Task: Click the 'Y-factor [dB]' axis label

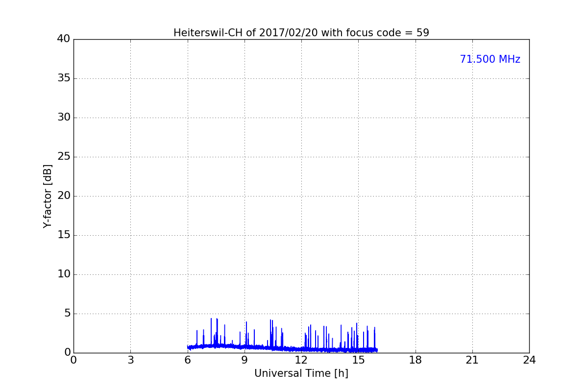Action: click(x=48, y=196)
